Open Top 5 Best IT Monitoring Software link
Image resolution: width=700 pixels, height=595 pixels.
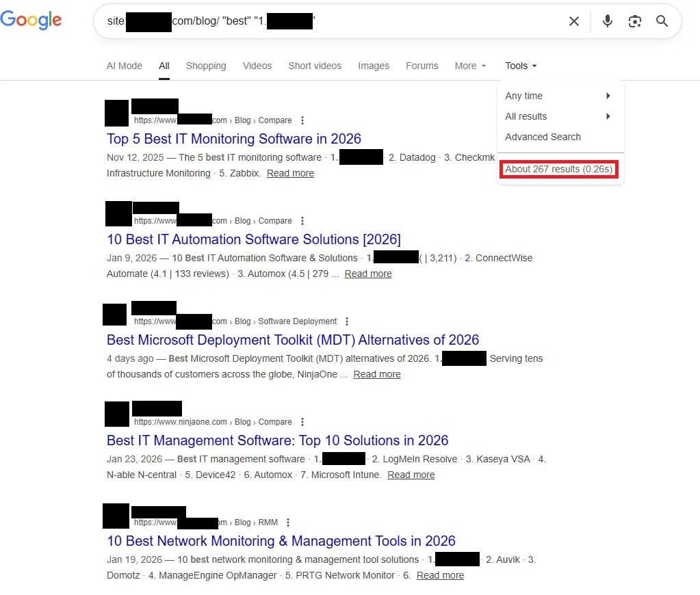pos(234,139)
